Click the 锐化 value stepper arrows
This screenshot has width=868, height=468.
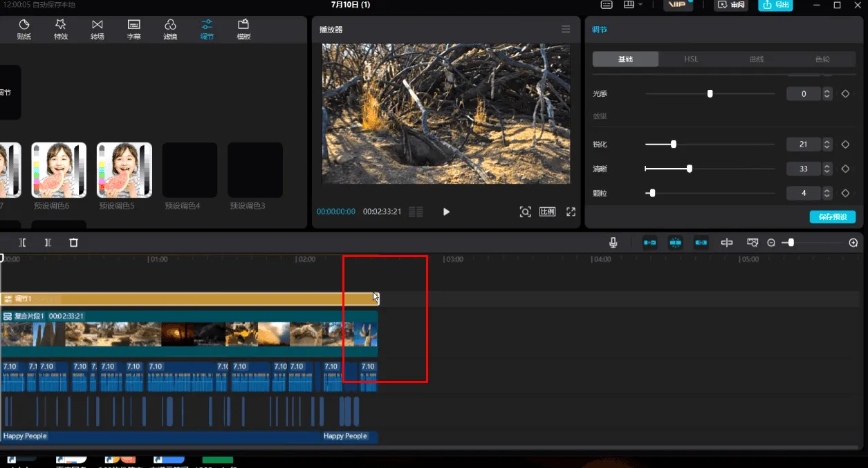pos(827,144)
